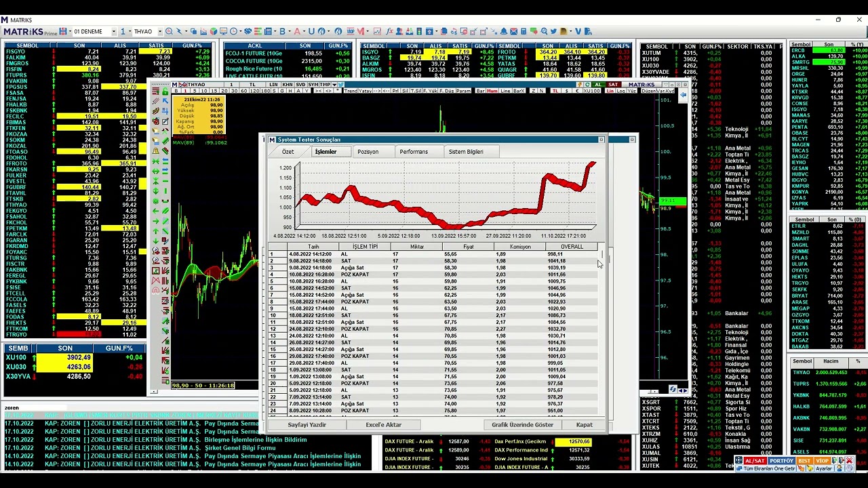Click the Twitter icon in THYAO chart header

click(340, 85)
